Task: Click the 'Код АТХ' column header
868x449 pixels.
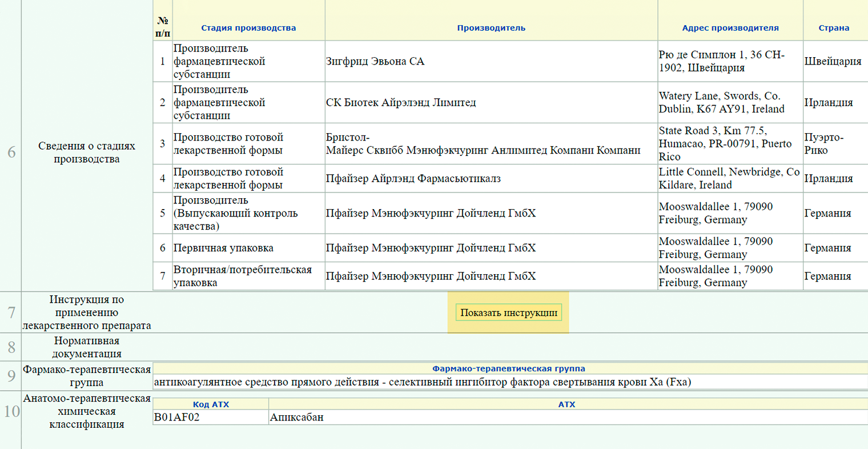Action: coord(211,404)
